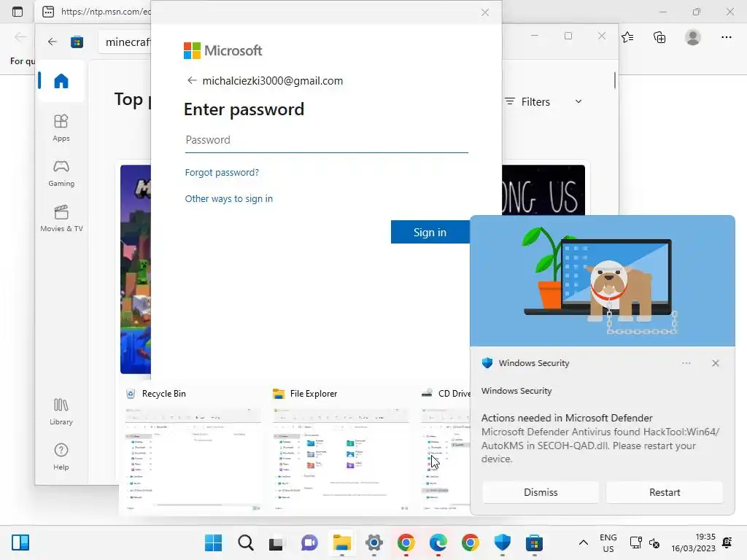747x560 pixels.
Task: Open Windows Security shield on taskbar
Action: coord(502,542)
